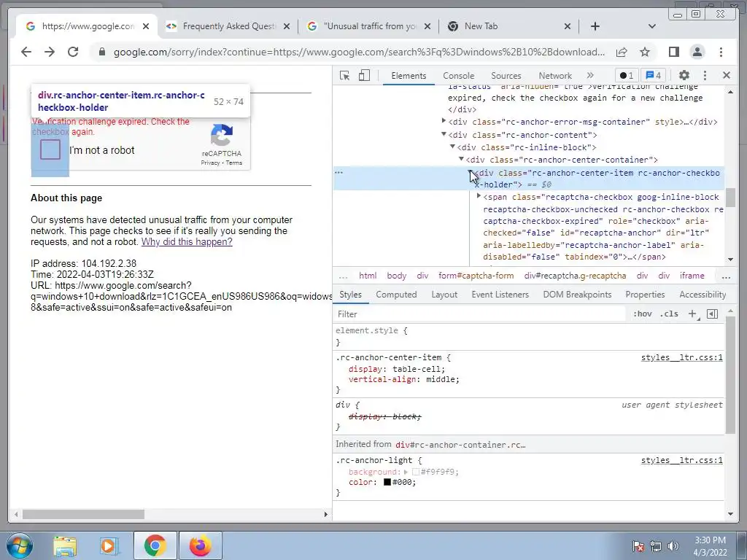Screen dimensions: 747x560
Task: Toggle the .cls classes editor
Action: coord(670,314)
